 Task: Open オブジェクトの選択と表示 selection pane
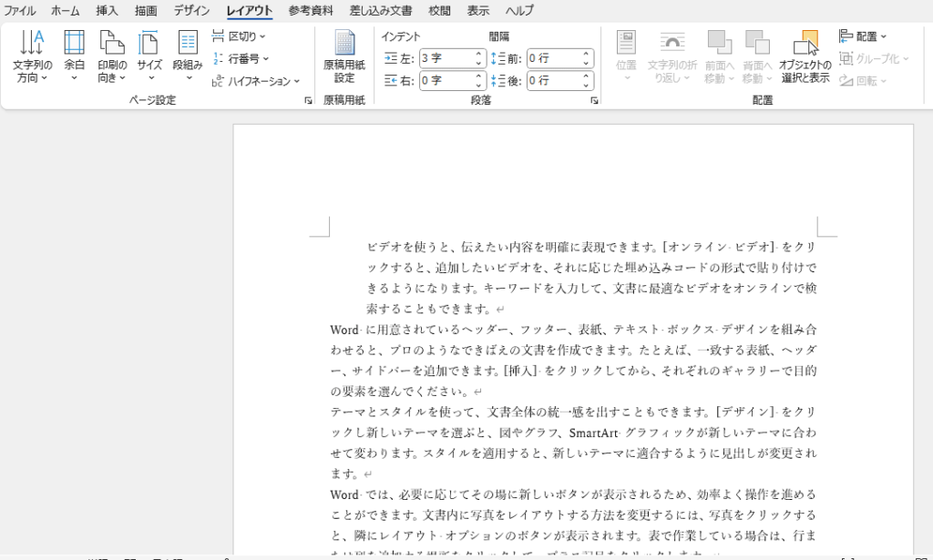coord(805,56)
